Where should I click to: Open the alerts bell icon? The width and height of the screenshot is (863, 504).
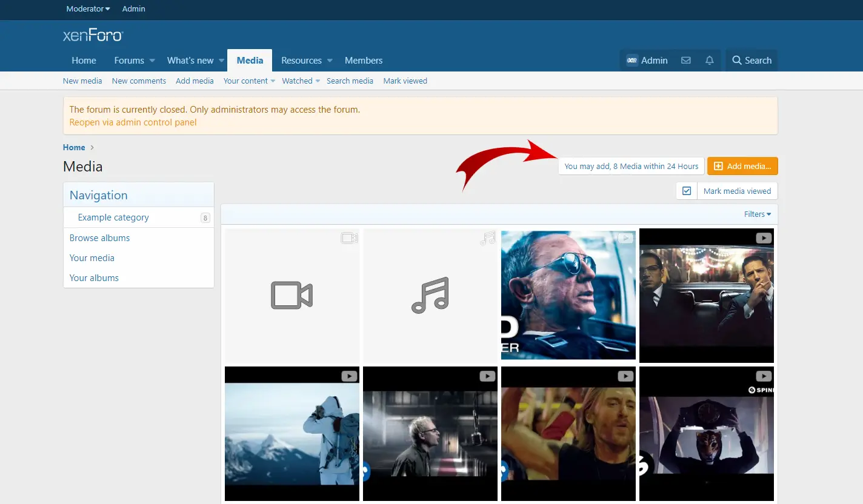click(710, 61)
